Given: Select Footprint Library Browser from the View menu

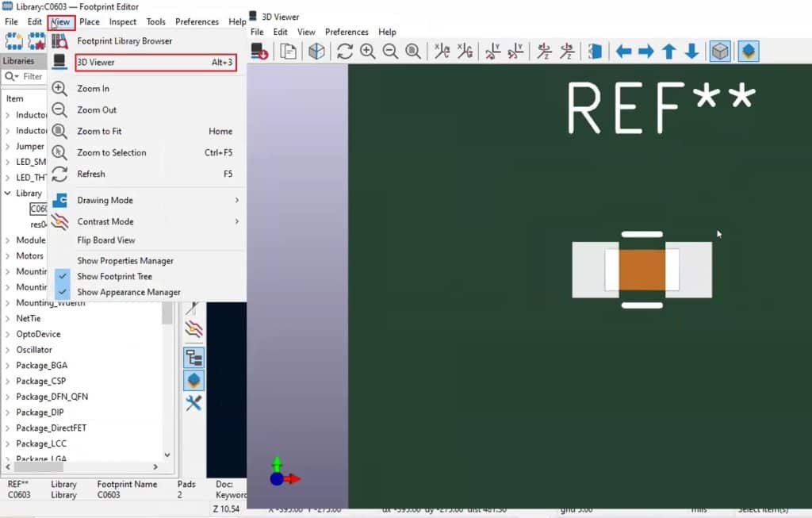Looking at the screenshot, I should (x=125, y=40).
